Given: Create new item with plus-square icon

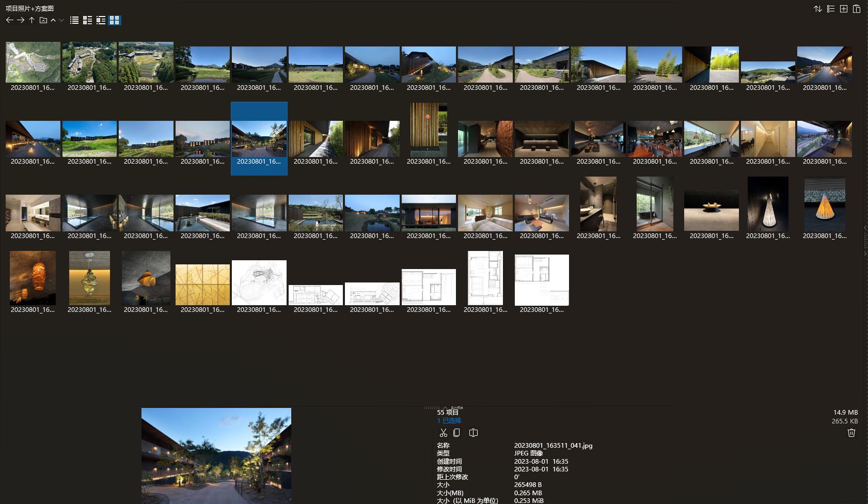Looking at the screenshot, I should (843, 9).
